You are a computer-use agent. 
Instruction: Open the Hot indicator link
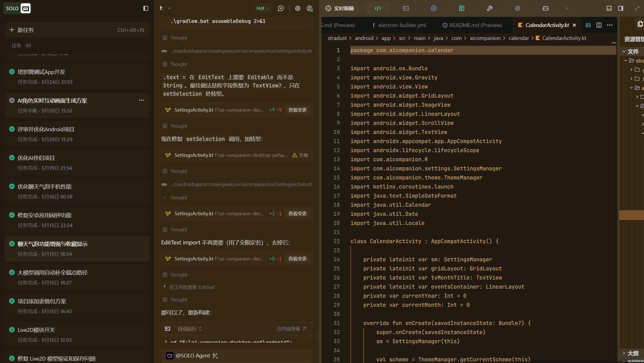point(262,8)
